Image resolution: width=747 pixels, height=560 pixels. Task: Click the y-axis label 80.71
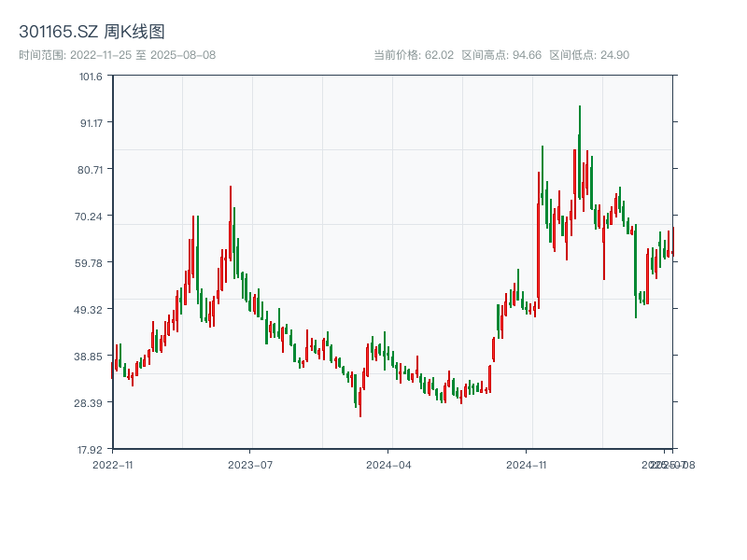[91, 170]
